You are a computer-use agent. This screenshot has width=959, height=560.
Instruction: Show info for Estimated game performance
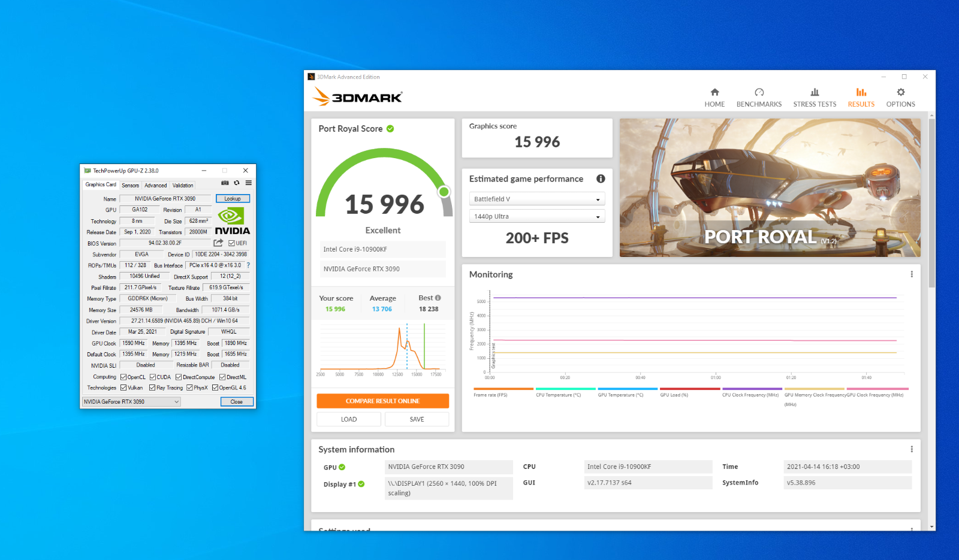coord(601,178)
